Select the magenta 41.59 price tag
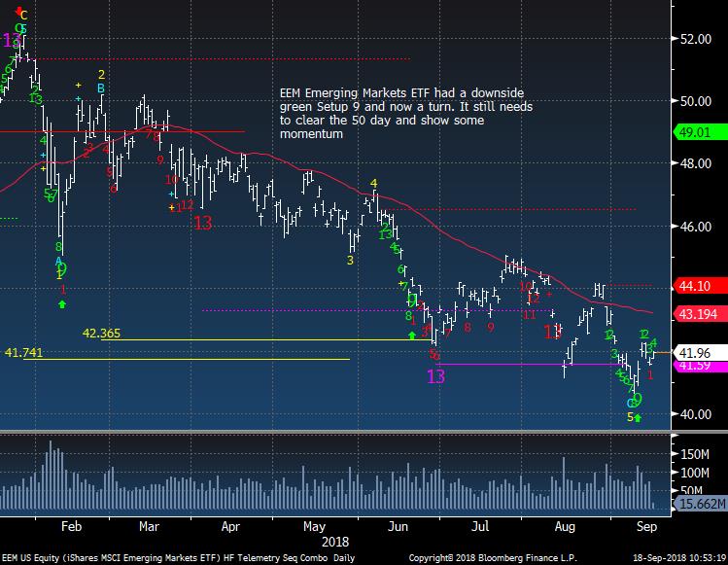The width and height of the screenshot is (728, 565). pos(700,367)
